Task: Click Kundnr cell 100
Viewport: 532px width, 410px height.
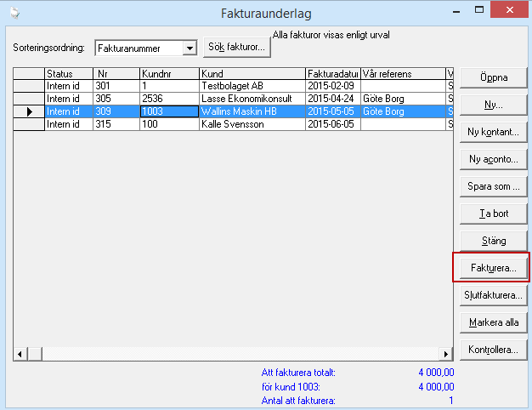Action: click(170, 124)
